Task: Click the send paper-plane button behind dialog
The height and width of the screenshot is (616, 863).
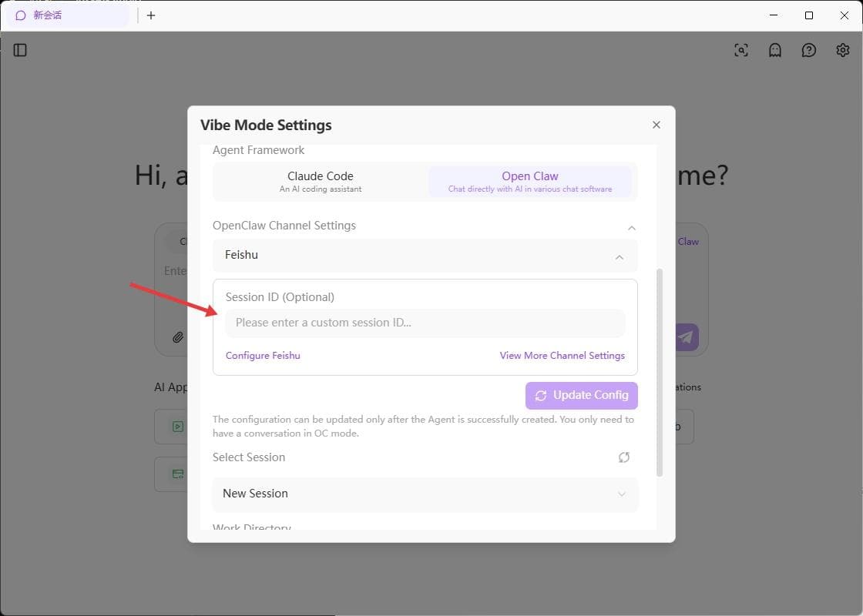Action: coord(687,337)
